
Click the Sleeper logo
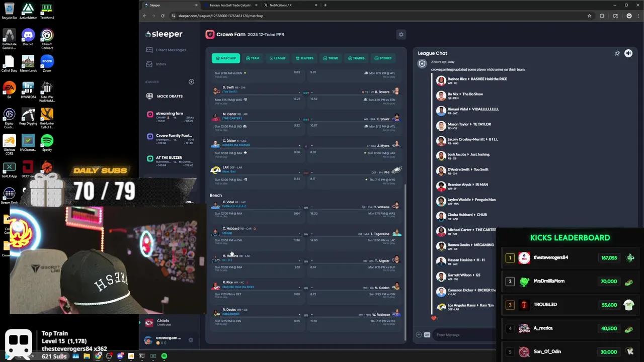164,34
